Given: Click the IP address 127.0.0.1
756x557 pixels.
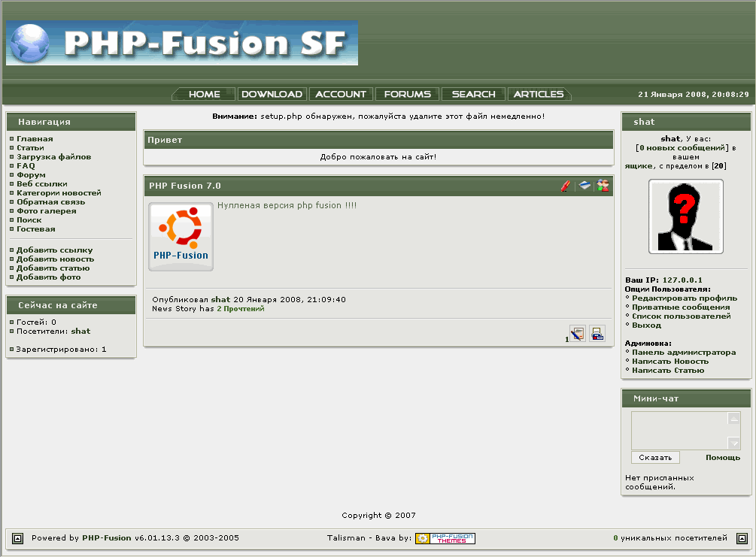Looking at the screenshot, I should point(682,280).
